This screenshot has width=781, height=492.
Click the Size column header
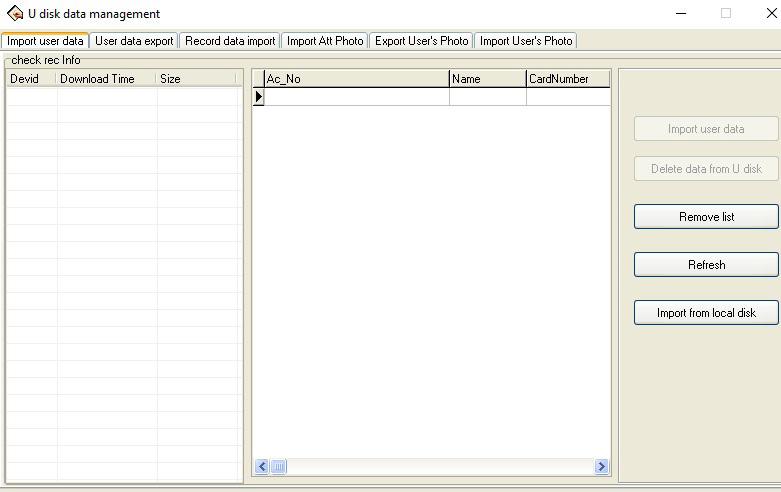(x=196, y=79)
